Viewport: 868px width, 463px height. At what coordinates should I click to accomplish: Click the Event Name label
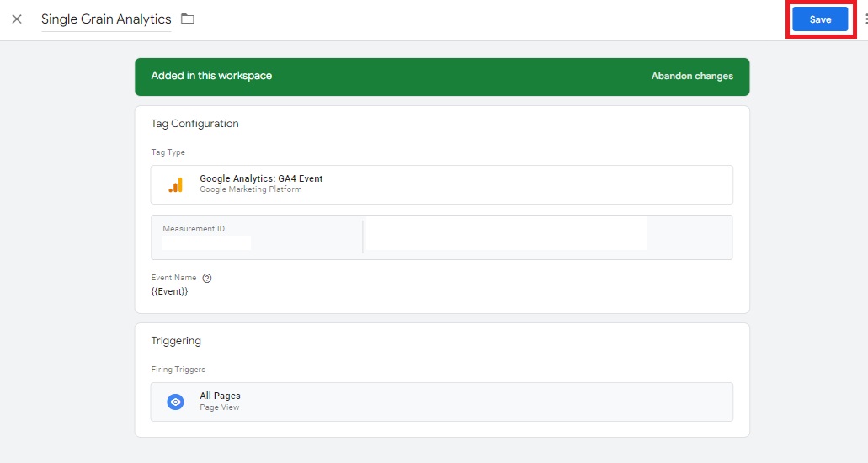pos(173,278)
